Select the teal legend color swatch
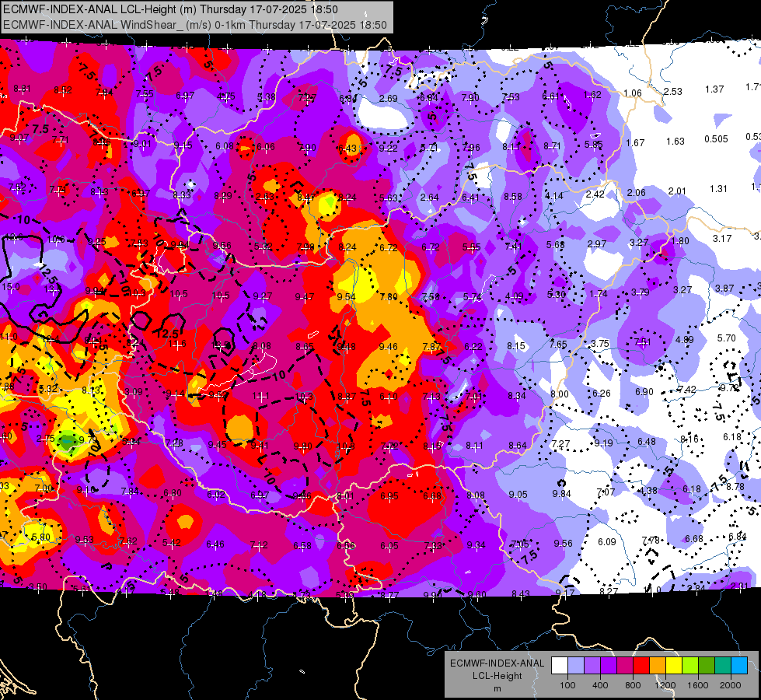Viewport: 761px width, 700px height. click(x=723, y=666)
